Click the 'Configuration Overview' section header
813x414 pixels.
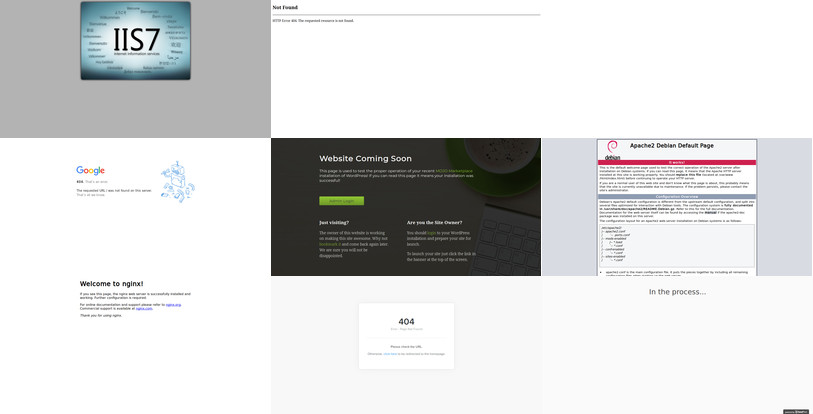point(677,197)
